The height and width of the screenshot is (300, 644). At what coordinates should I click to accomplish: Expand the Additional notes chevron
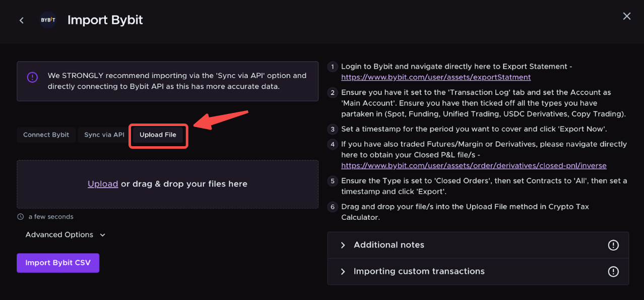tap(343, 245)
